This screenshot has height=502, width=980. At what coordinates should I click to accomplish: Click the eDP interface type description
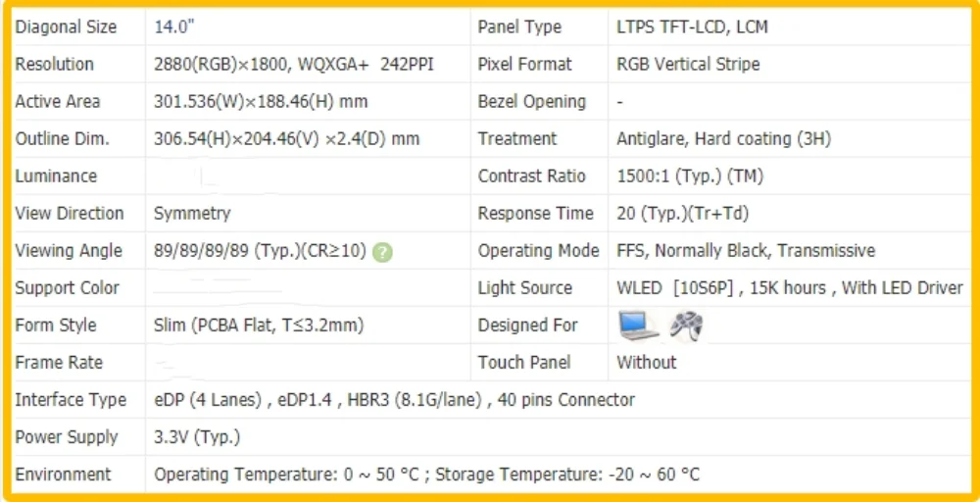(394, 400)
